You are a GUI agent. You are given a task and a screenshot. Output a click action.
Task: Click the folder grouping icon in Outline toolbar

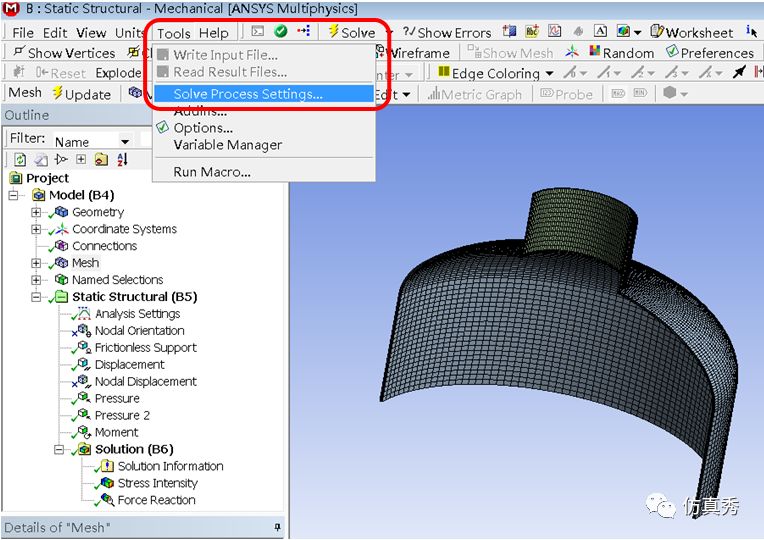101,159
